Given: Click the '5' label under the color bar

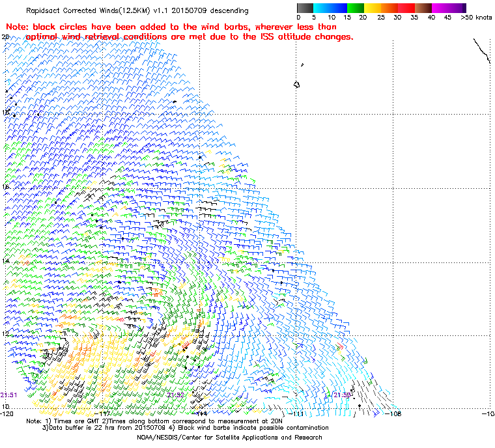Looking at the screenshot, I should pyautogui.click(x=314, y=18).
